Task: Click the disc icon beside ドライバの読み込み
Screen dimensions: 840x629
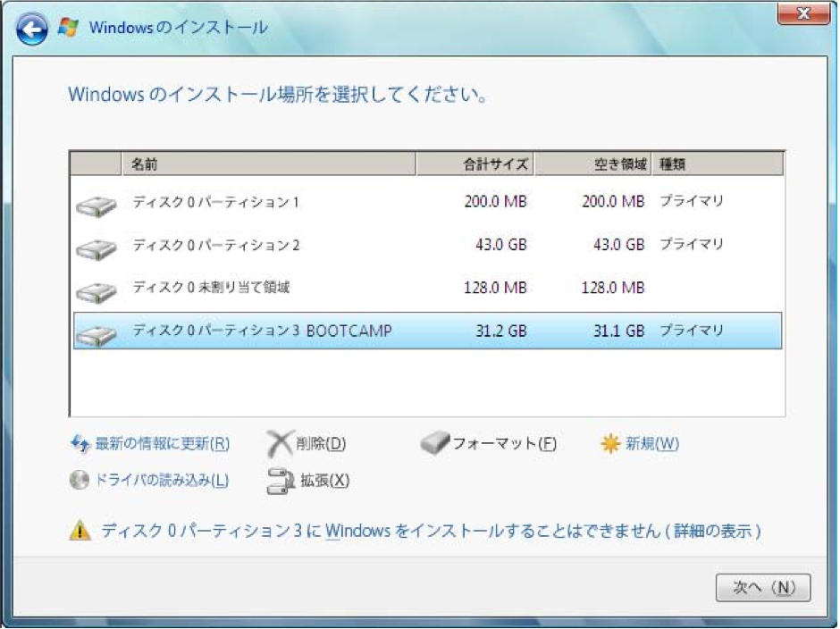Action: (x=80, y=480)
